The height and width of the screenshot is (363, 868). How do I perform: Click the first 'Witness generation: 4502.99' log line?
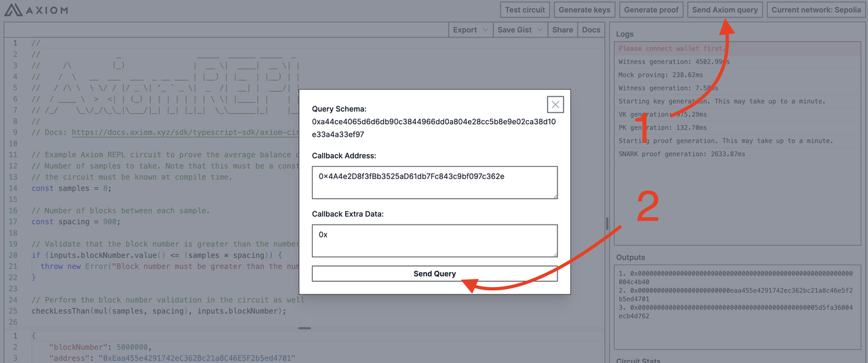(x=674, y=62)
